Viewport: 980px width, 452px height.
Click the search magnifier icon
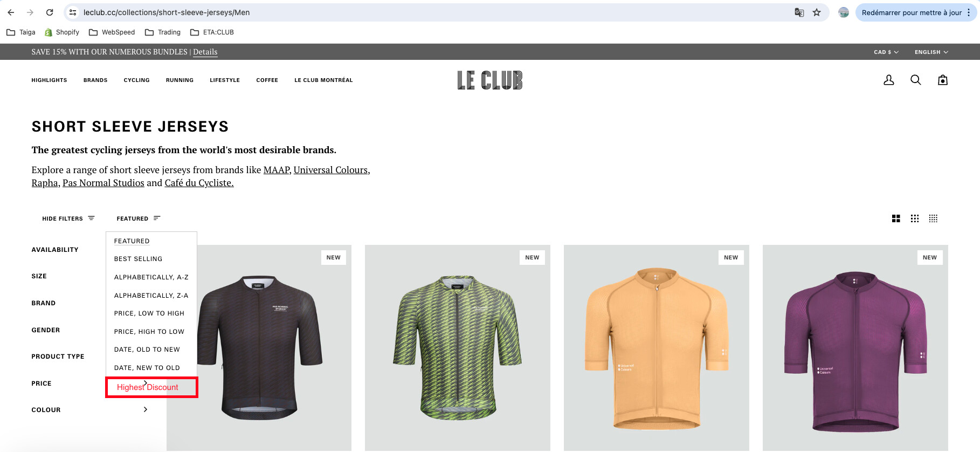(x=916, y=80)
